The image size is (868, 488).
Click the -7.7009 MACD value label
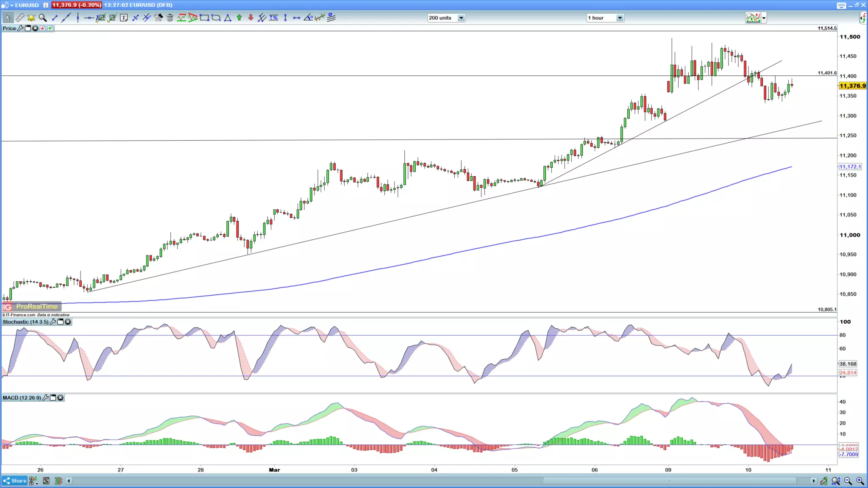pos(849,455)
